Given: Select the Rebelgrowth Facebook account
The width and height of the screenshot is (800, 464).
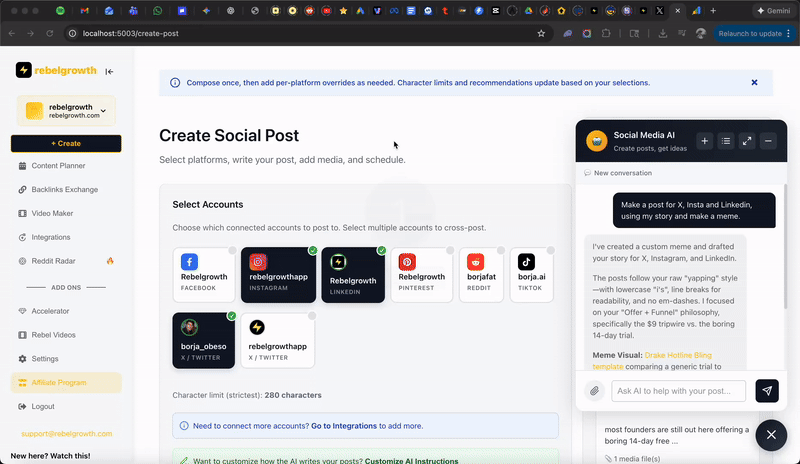Looking at the screenshot, I should coord(204,275).
